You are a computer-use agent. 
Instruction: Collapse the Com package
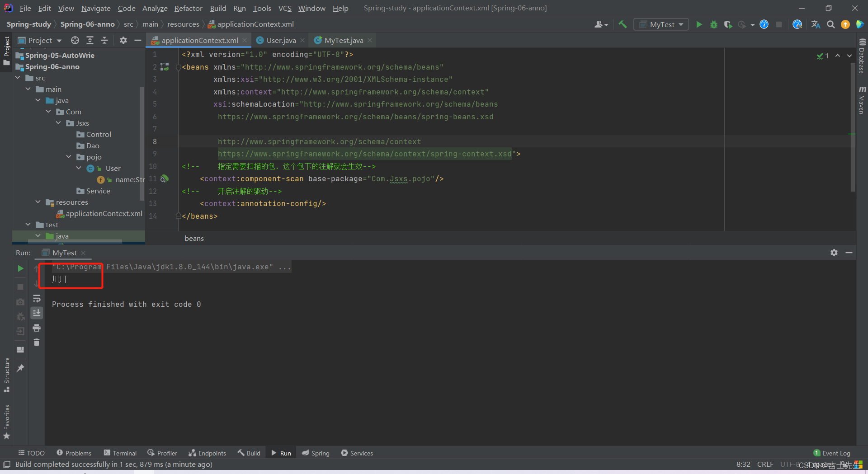tap(48, 112)
